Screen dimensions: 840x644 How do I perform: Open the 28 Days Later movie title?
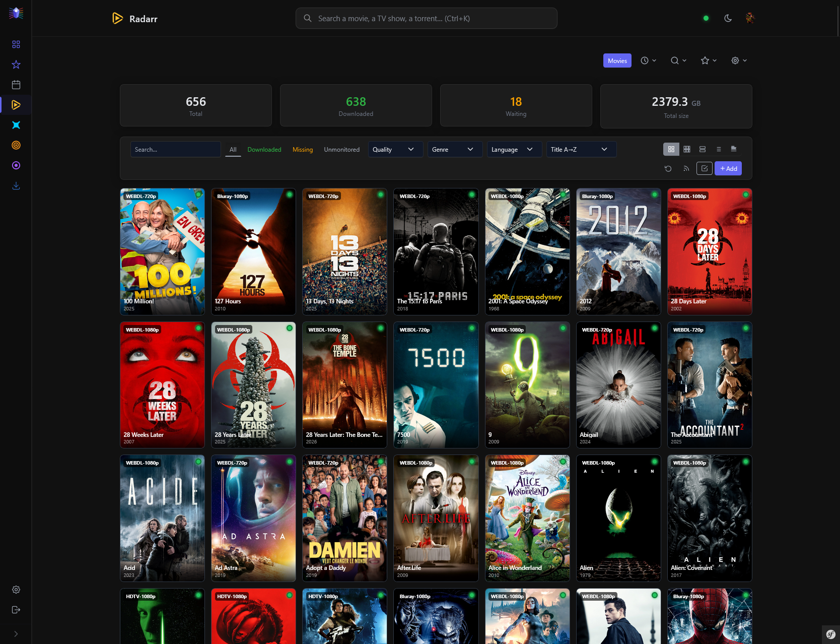pyautogui.click(x=688, y=301)
